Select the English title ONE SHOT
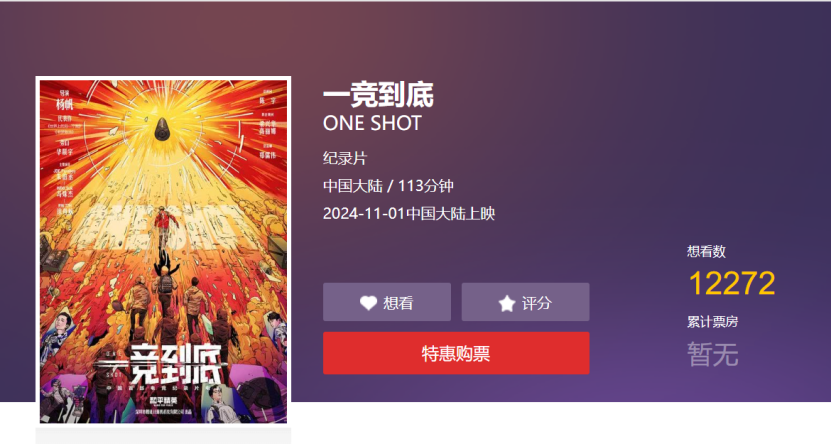 coord(372,123)
